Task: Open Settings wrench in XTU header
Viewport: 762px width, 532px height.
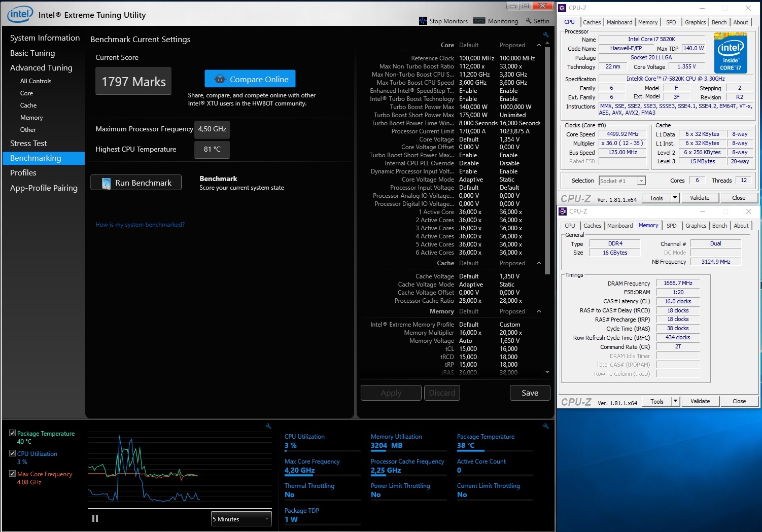Action: click(529, 21)
